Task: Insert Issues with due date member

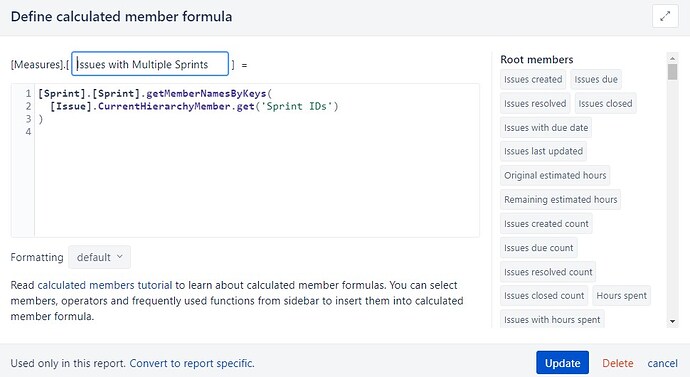Action: click(x=546, y=128)
